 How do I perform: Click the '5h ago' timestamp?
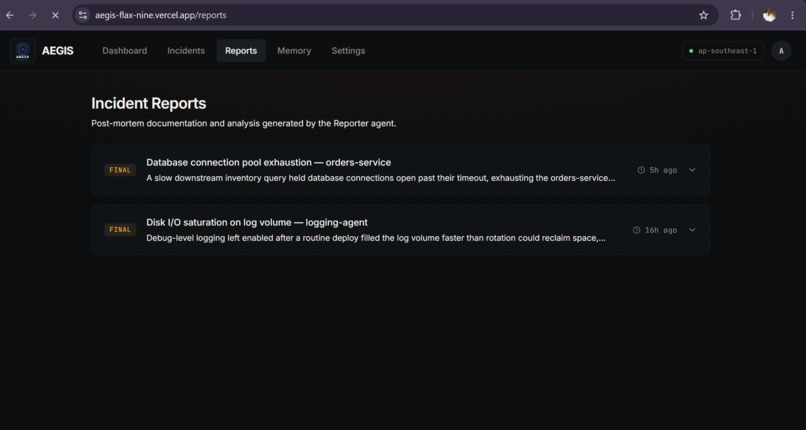(663, 170)
